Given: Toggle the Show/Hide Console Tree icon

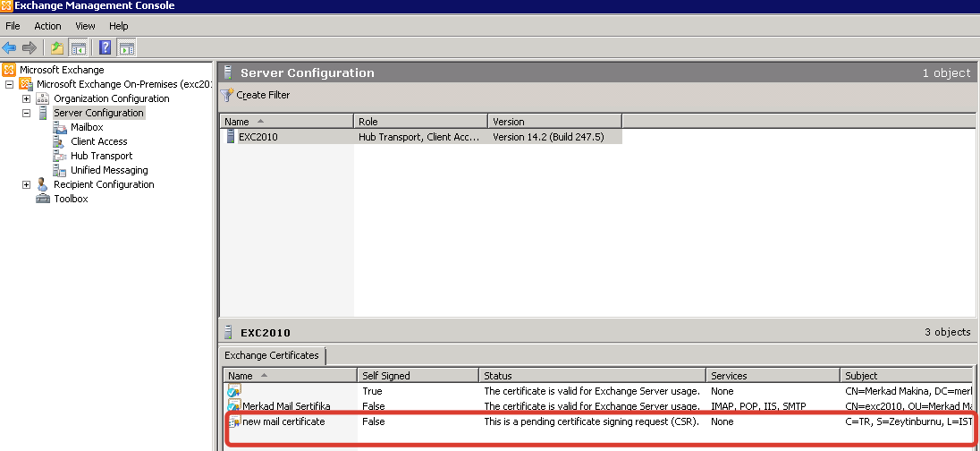Looking at the screenshot, I should click(x=78, y=47).
